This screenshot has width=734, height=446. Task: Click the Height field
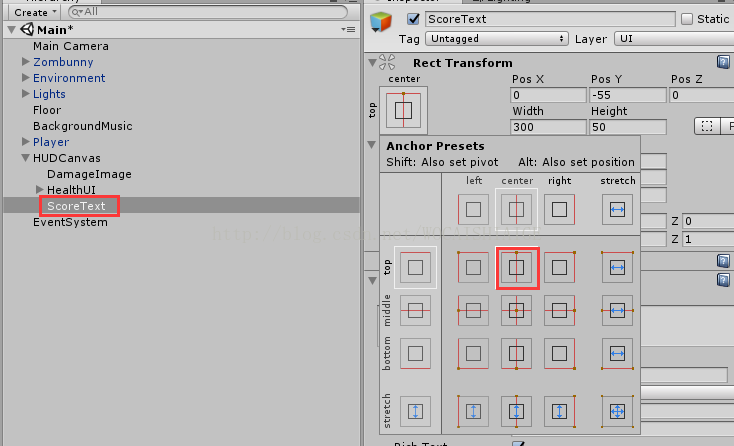pyautogui.click(x=627, y=127)
